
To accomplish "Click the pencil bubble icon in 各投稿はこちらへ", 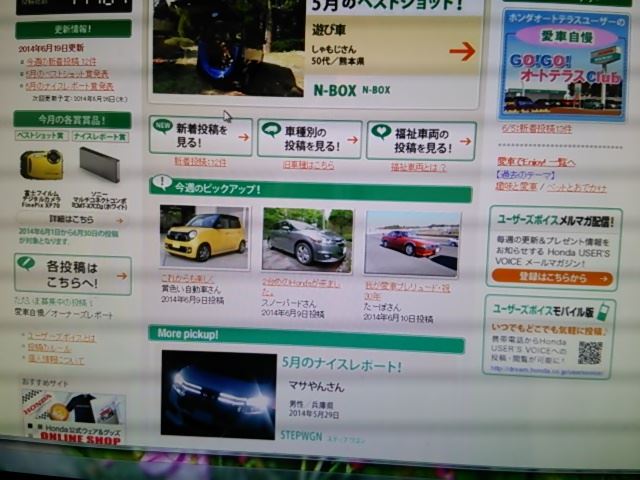I will point(26,263).
